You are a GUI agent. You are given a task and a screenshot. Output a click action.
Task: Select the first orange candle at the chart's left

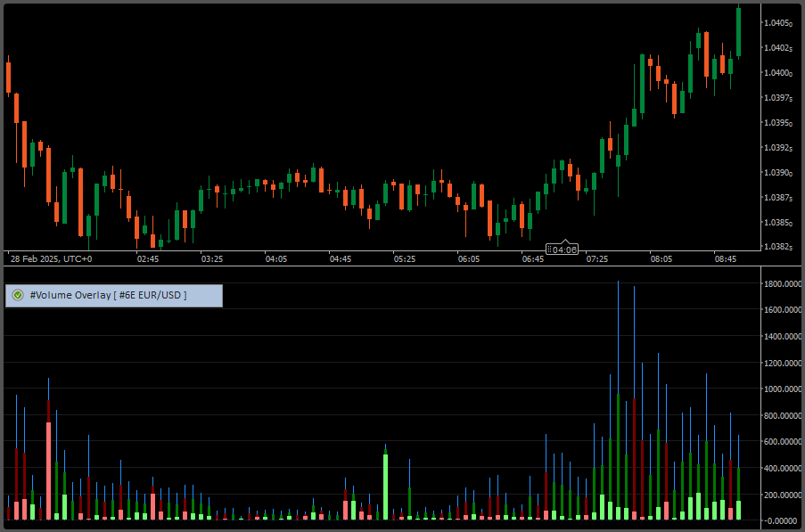pos(8,77)
